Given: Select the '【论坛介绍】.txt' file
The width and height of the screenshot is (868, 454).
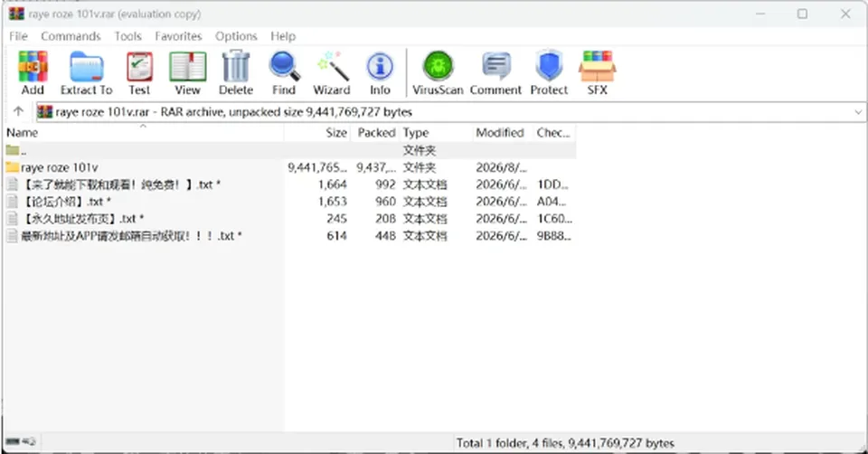Looking at the screenshot, I should [x=290, y=202].
